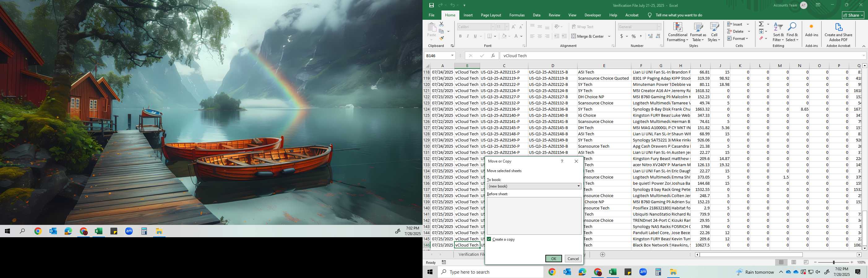Image resolution: width=868 pixels, height=278 pixels.
Task: Click the Share button
Action: pyautogui.click(x=853, y=15)
